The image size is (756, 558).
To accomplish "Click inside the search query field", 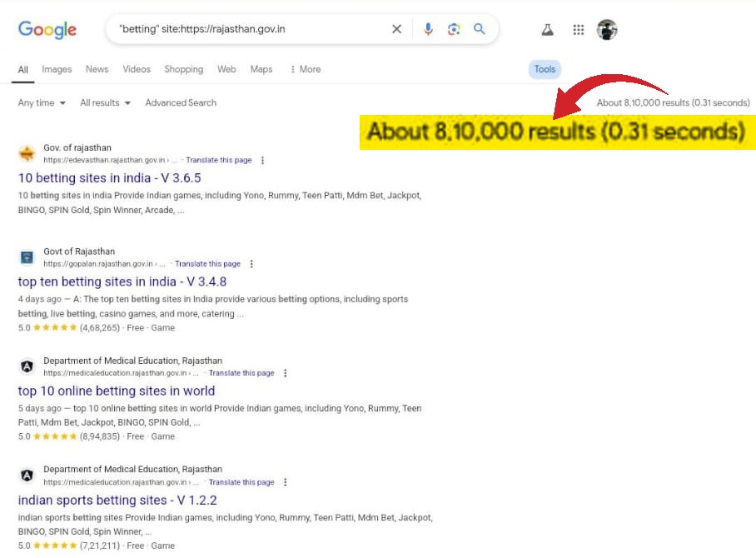I will point(250,29).
